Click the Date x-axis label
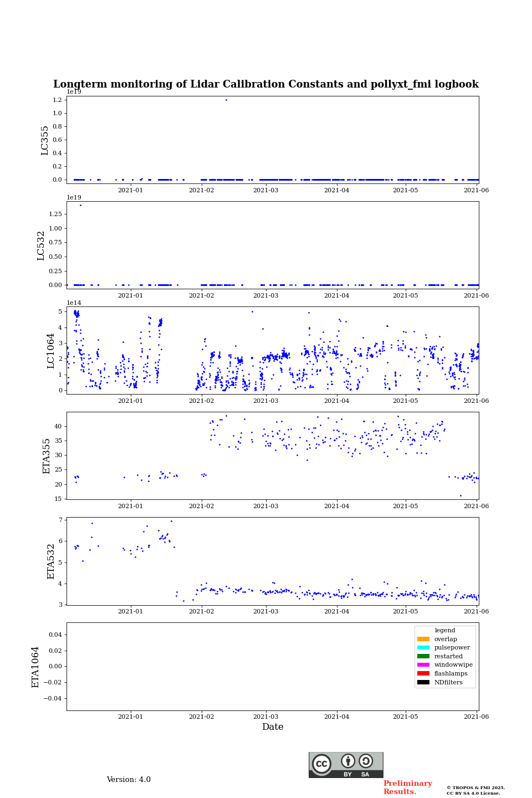The width and height of the screenshot is (532, 798). (273, 727)
